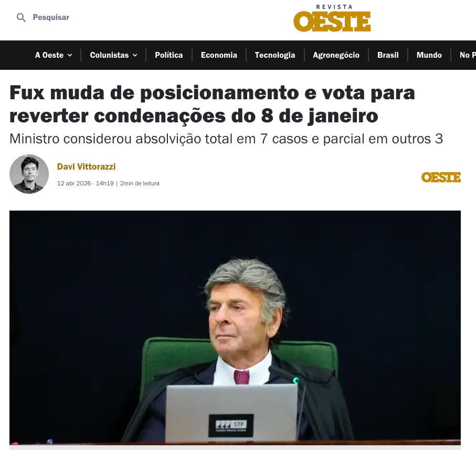
Task: Open the Mundo section
Action: click(429, 55)
